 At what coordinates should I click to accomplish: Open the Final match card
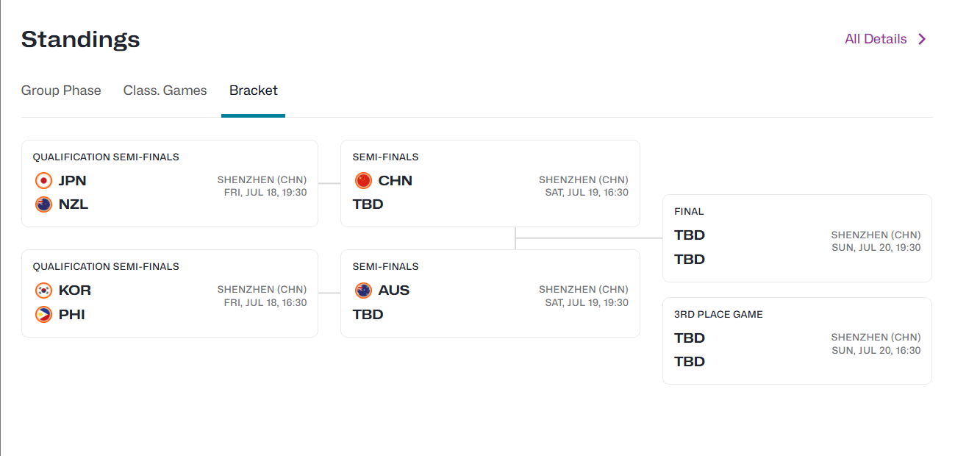point(797,238)
